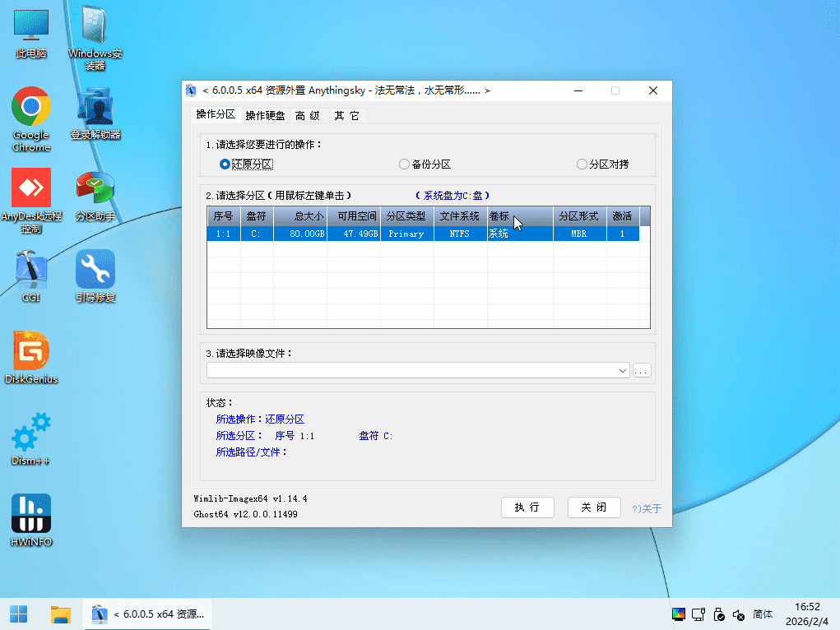Viewport: 840px width, 630px height.
Task: Browse for an image with the ... button
Action: click(641, 370)
